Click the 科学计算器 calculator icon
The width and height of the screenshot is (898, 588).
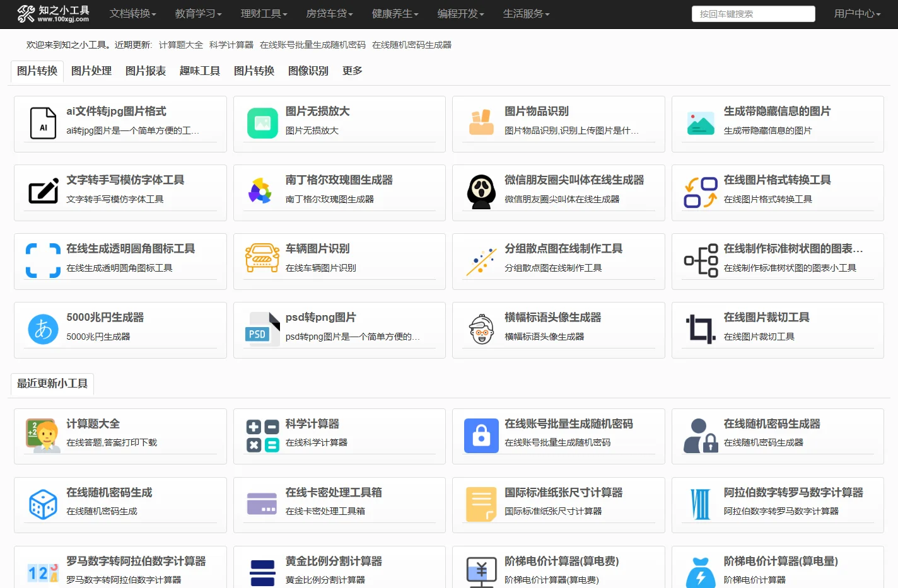[x=262, y=436]
